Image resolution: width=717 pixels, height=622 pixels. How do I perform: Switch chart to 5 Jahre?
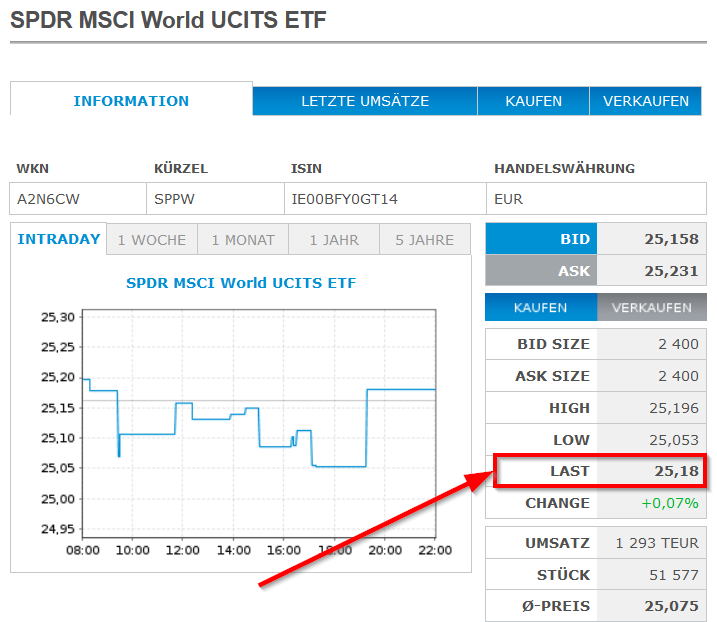pyautogui.click(x=424, y=240)
